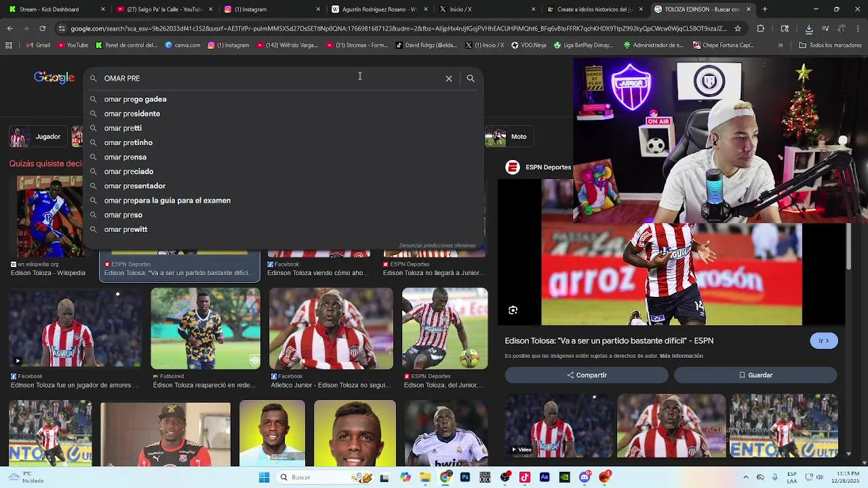The image size is (868, 488).
Task: Click the Google logo
Action: pyautogui.click(x=54, y=78)
